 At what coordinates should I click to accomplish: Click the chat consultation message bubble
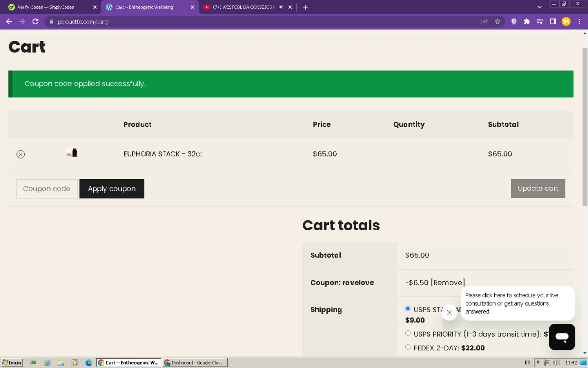518,303
